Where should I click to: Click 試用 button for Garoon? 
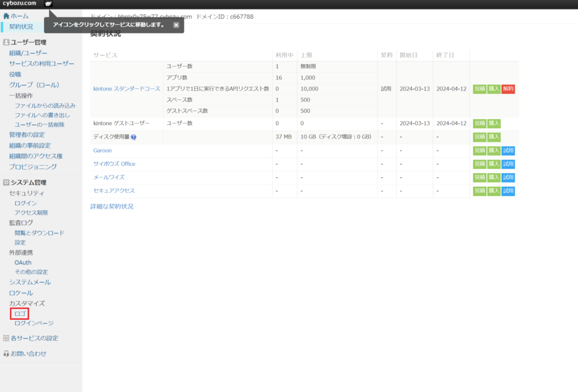pyautogui.click(x=508, y=151)
